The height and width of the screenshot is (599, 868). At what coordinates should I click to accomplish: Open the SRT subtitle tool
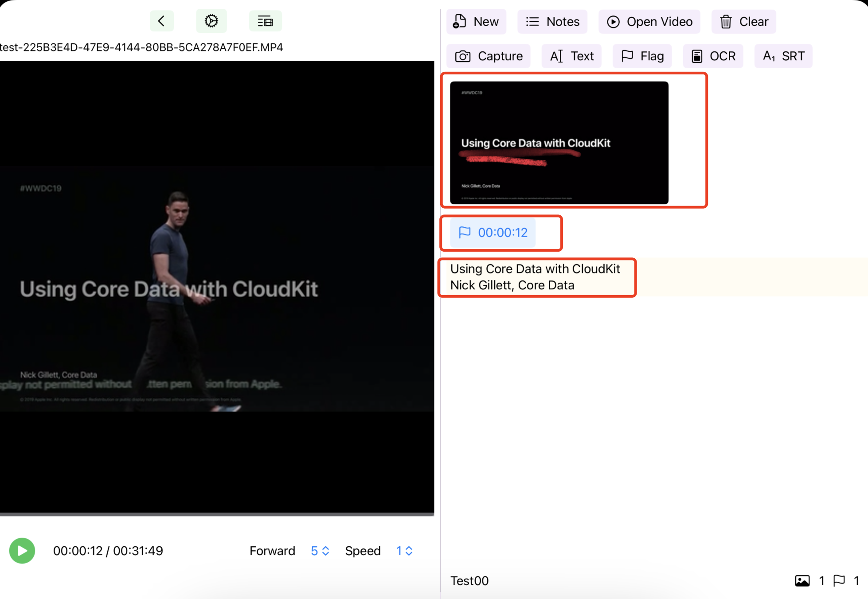783,56
